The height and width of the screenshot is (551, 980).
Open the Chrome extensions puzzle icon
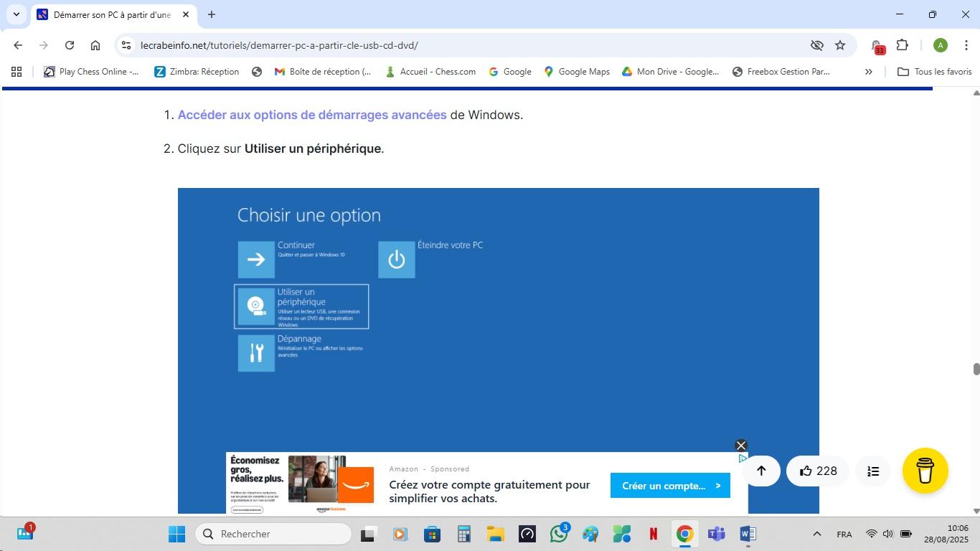tap(903, 45)
